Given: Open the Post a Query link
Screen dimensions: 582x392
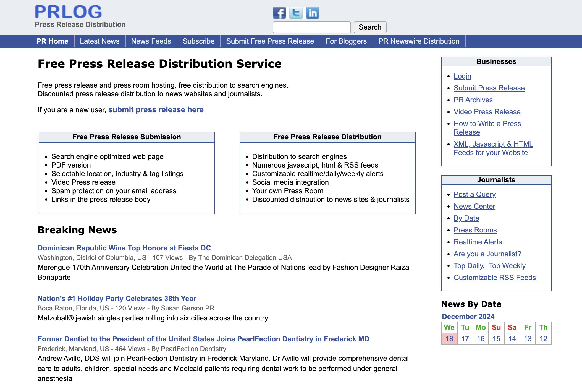Looking at the screenshot, I should pos(474,194).
